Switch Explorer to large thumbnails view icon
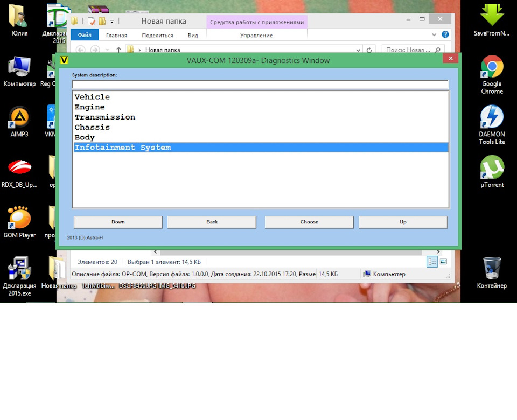517x420 pixels. 443,262
